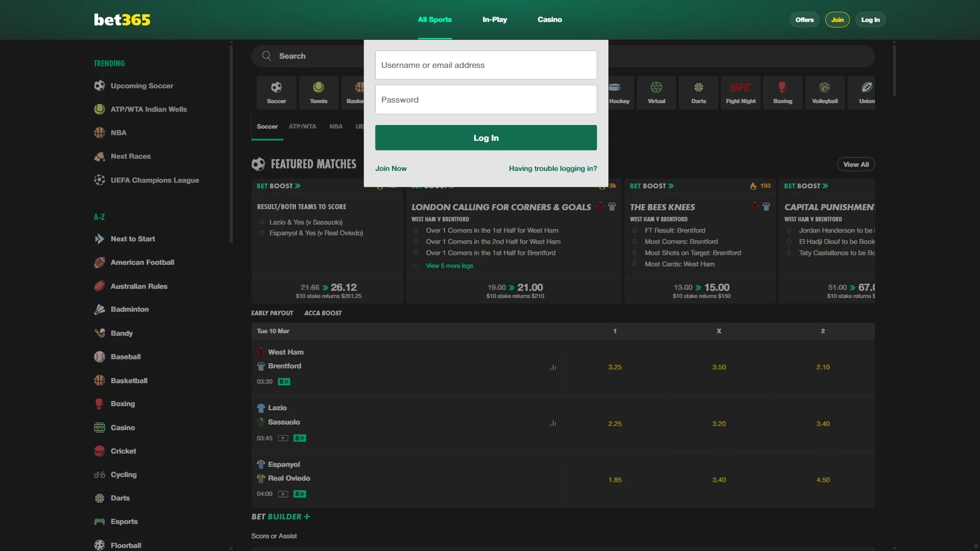Click View All featured matches button
The height and width of the screenshot is (551, 980).
[x=856, y=164]
